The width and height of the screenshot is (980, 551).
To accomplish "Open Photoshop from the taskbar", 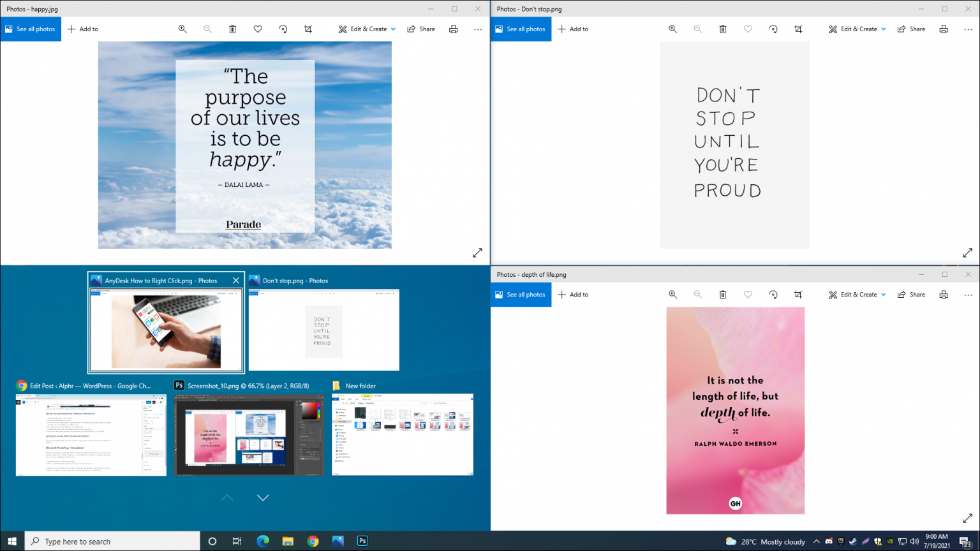I will (362, 541).
